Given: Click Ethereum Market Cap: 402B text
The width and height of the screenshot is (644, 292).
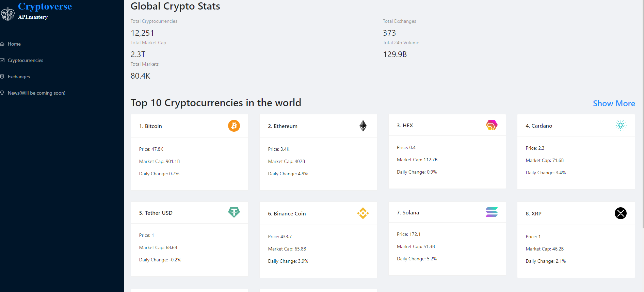Looking at the screenshot, I should (286, 161).
